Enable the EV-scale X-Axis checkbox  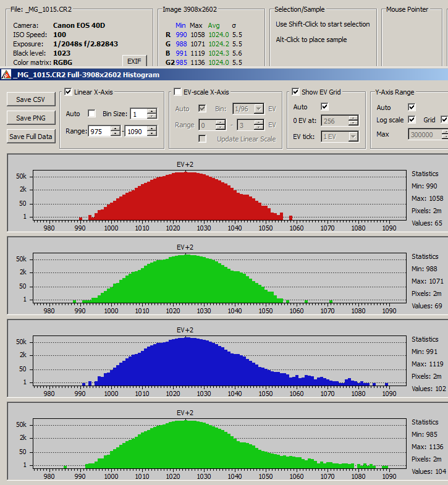pyautogui.click(x=178, y=92)
